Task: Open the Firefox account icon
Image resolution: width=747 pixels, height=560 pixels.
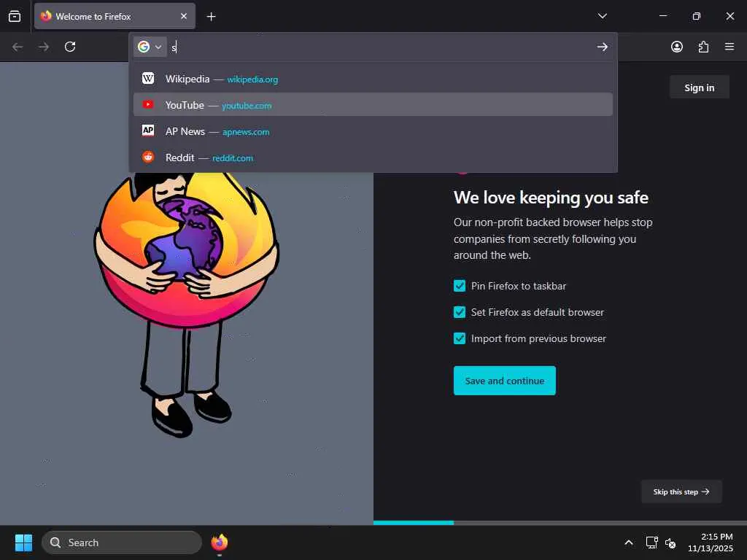Action: [x=676, y=47]
